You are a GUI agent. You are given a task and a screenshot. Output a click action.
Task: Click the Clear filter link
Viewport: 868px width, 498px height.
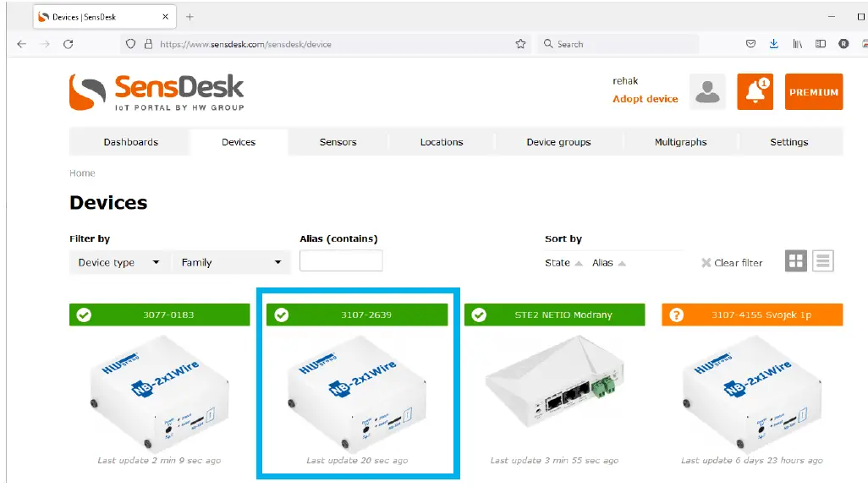738,263
